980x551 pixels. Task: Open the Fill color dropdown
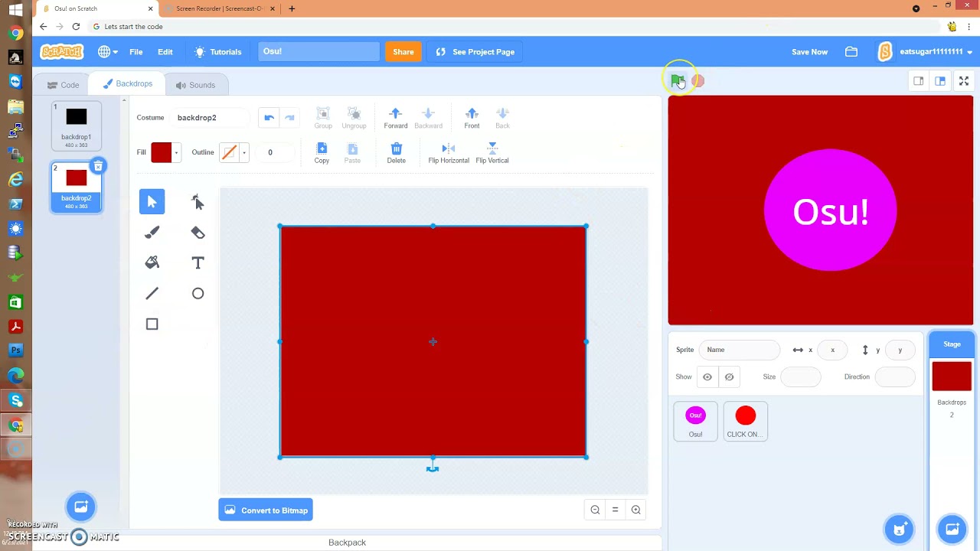(x=166, y=152)
